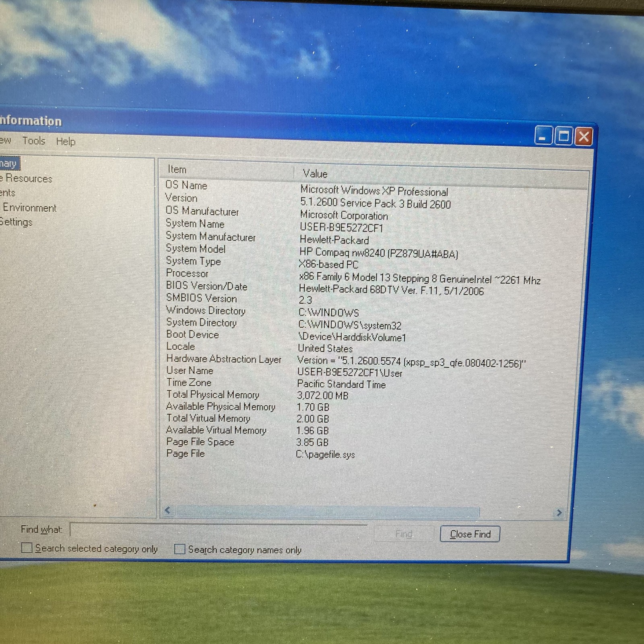Image resolution: width=644 pixels, height=644 pixels.
Task: Click the horizontal scrollbar left arrow
Action: pos(168,510)
